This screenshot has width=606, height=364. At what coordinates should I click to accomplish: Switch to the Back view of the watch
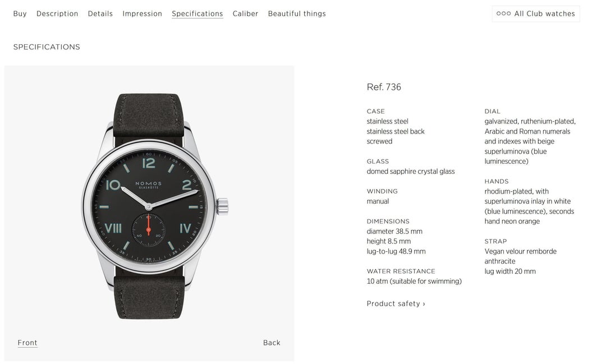pyautogui.click(x=272, y=343)
